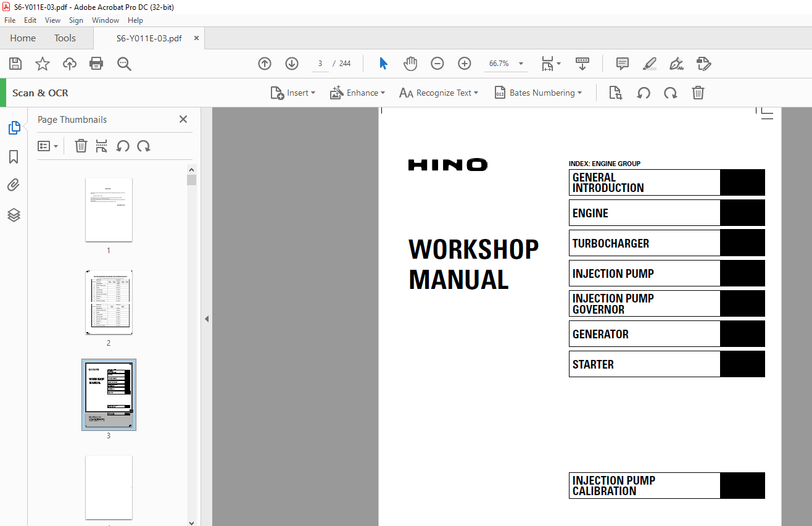
Task: Select page 1 thumbnail
Action: point(109,210)
